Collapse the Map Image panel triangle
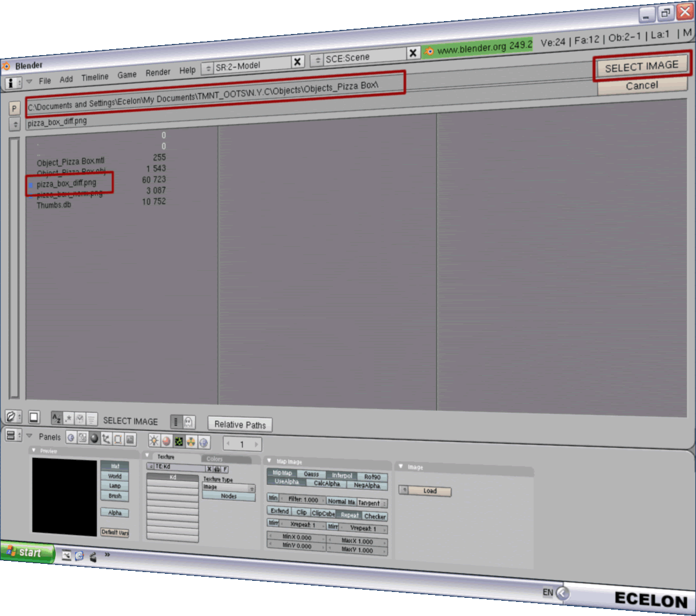 click(269, 460)
